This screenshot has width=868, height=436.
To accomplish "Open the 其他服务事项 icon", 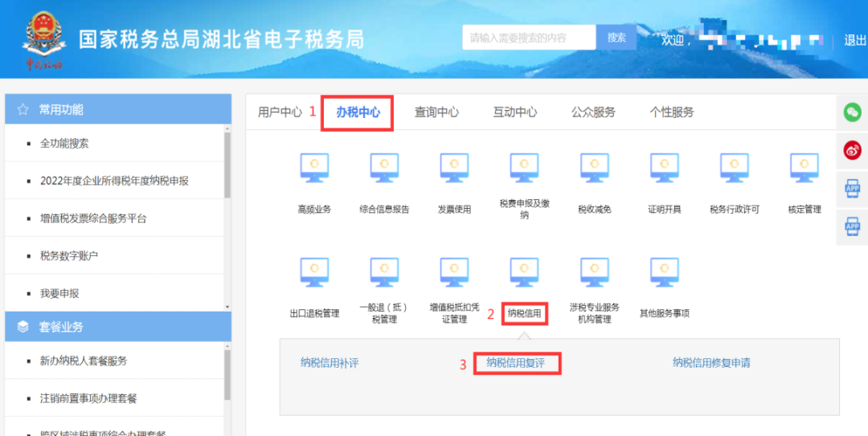I will point(665,272).
